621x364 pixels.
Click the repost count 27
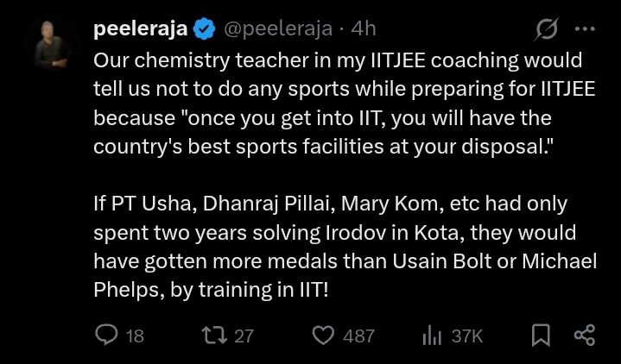point(244,336)
